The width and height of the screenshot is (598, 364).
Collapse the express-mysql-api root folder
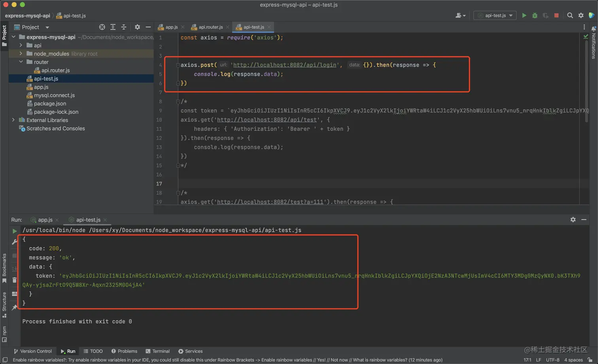[x=13, y=37]
